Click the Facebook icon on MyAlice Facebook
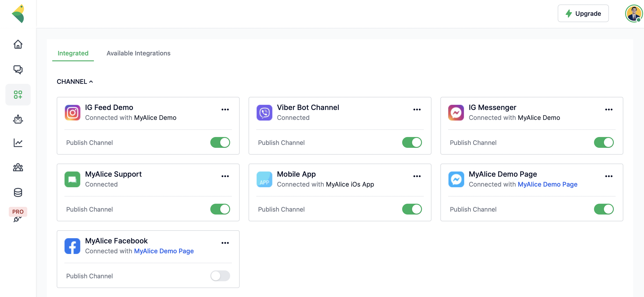Image resolution: width=644 pixels, height=297 pixels. [73, 246]
